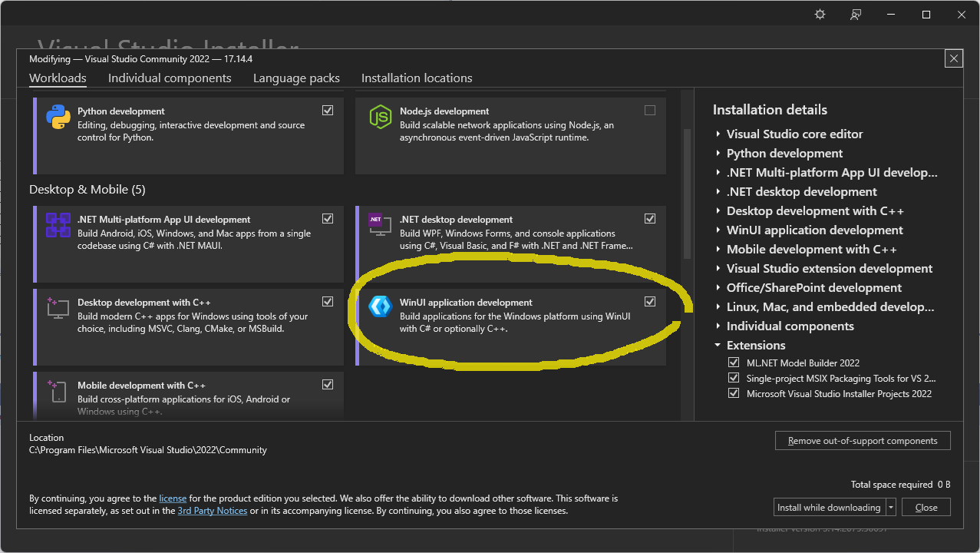
Task: Toggle the .NET desktop development checkbox
Action: [x=650, y=219]
